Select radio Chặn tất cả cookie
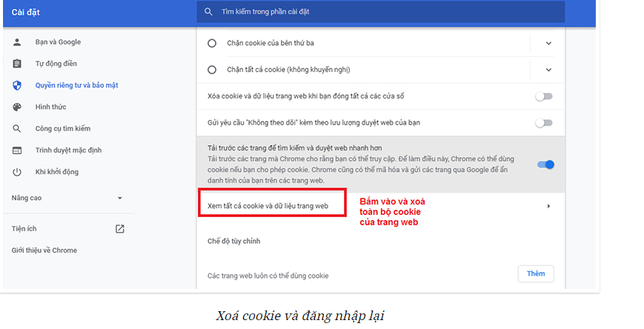Screen dimensions: 644x329 coord(212,70)
